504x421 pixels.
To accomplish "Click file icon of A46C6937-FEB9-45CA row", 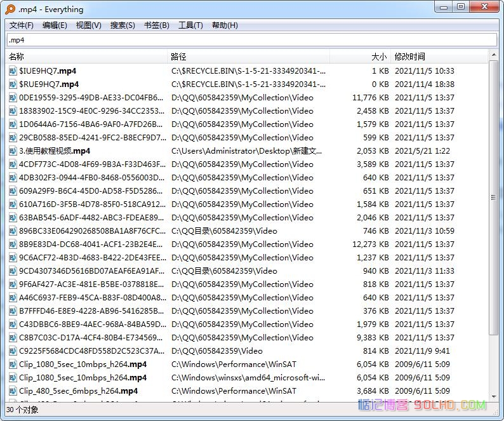I will pos(13,298).
